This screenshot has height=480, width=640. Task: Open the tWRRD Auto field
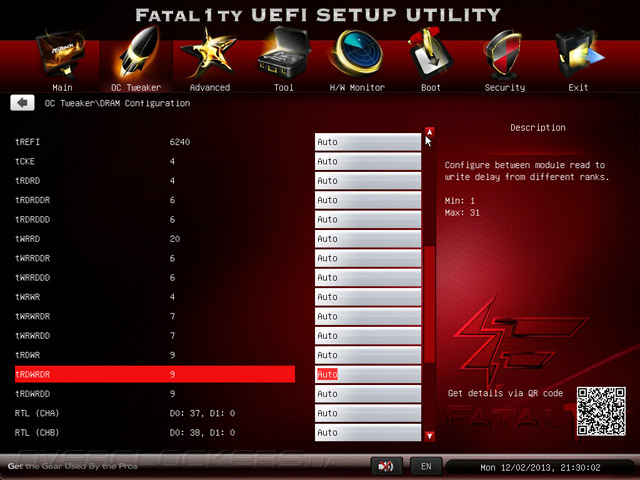[x=368, y=239]
